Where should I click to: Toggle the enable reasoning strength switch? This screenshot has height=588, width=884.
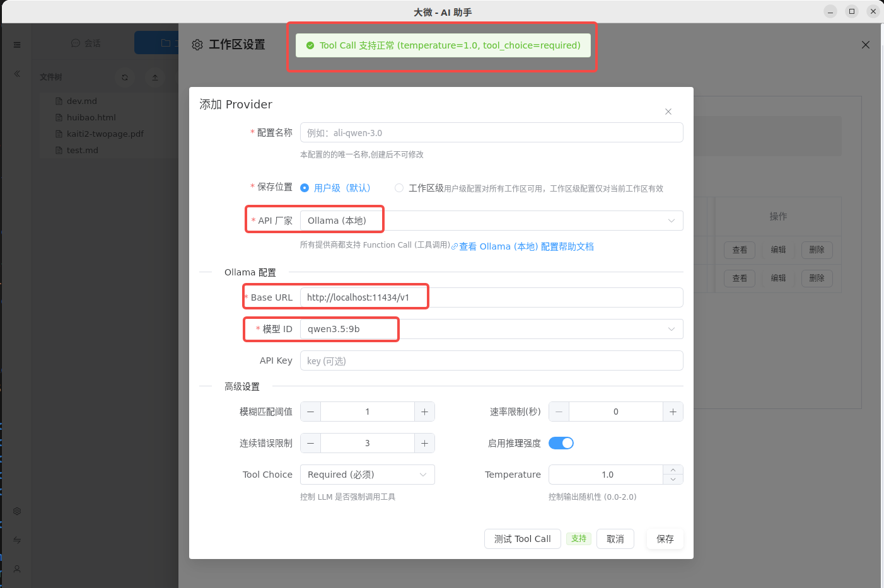tap(561, 443)
